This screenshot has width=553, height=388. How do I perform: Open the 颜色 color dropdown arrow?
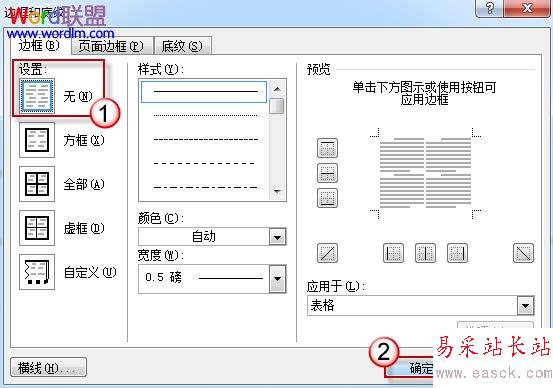coord(278,237)
